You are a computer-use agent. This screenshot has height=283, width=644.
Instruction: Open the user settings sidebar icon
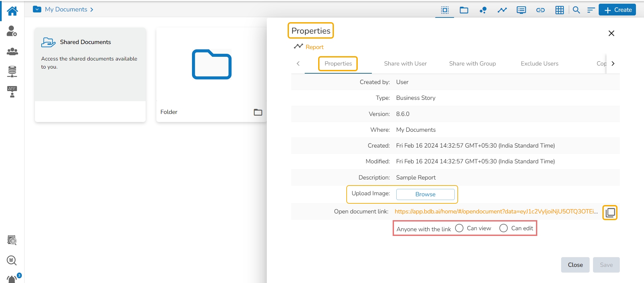[x=12, y=31]
